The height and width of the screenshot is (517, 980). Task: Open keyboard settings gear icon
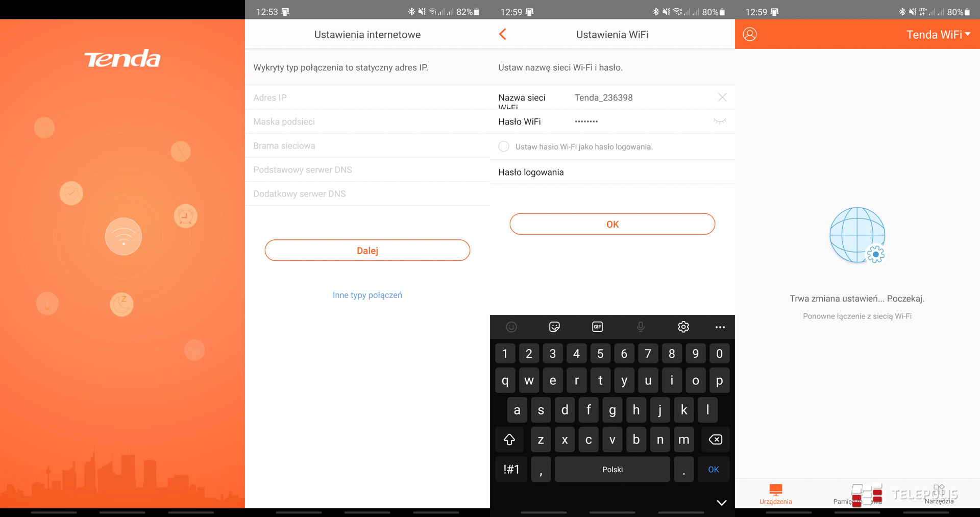(683, 327)
